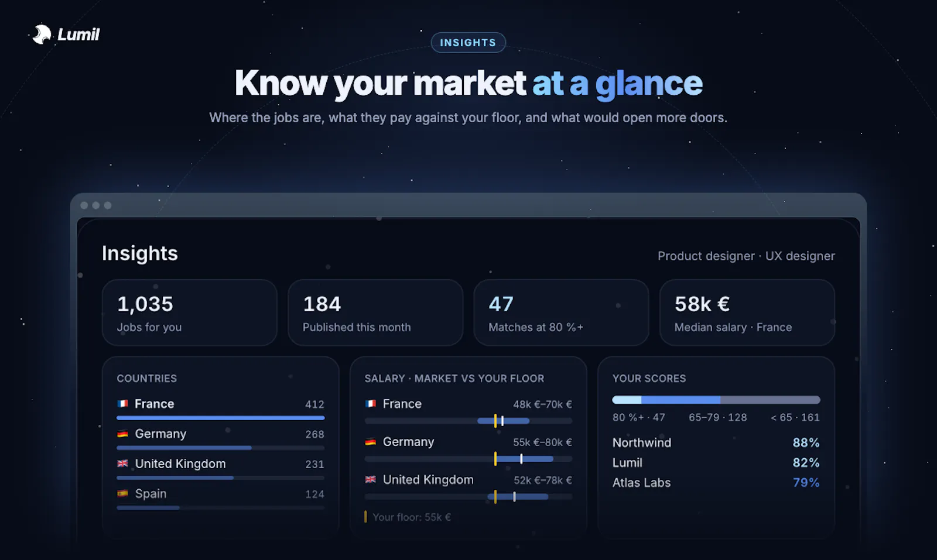This screenshot has width=937, height=560.
Task: Click the 88% score value
Action: (x=806, y=442)
